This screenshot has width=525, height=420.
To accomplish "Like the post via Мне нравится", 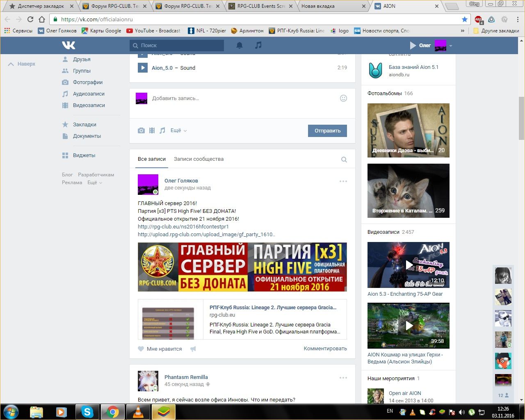I will pos(160,349).
